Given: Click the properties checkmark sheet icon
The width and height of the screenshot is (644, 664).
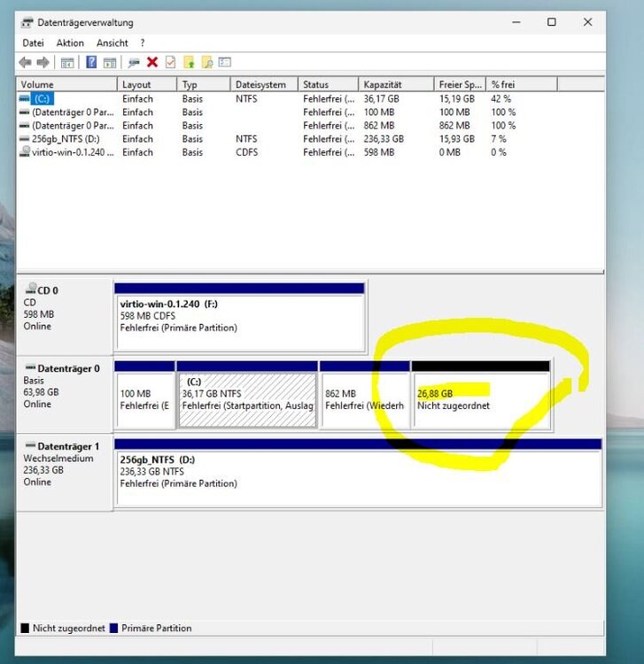Looking at the screenshot, I should coord(170,62).
